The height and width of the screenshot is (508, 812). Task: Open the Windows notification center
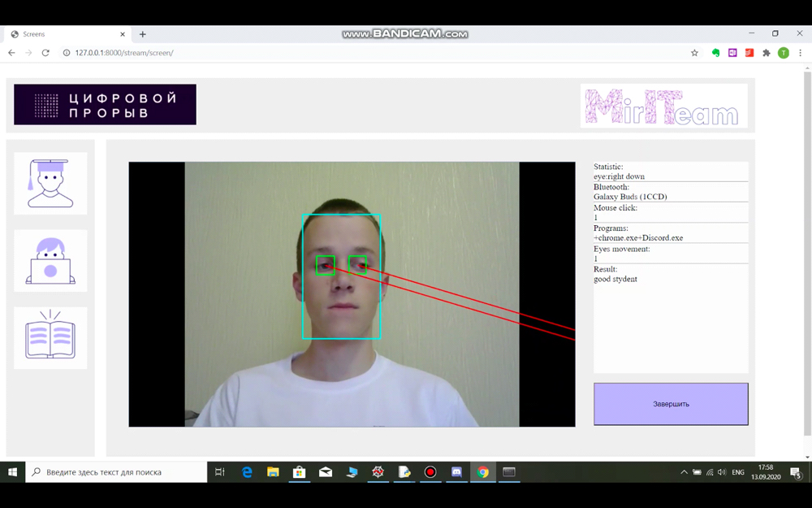[796, 472]
